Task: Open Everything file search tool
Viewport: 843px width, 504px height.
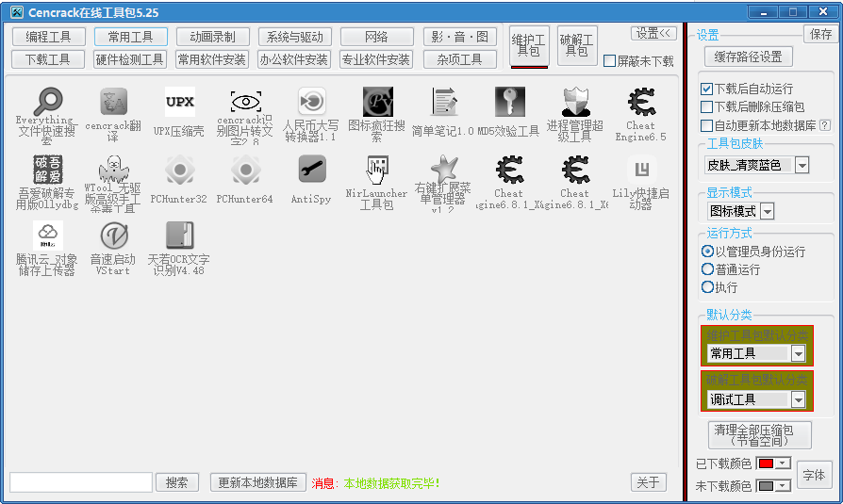Action: [47, 102]
